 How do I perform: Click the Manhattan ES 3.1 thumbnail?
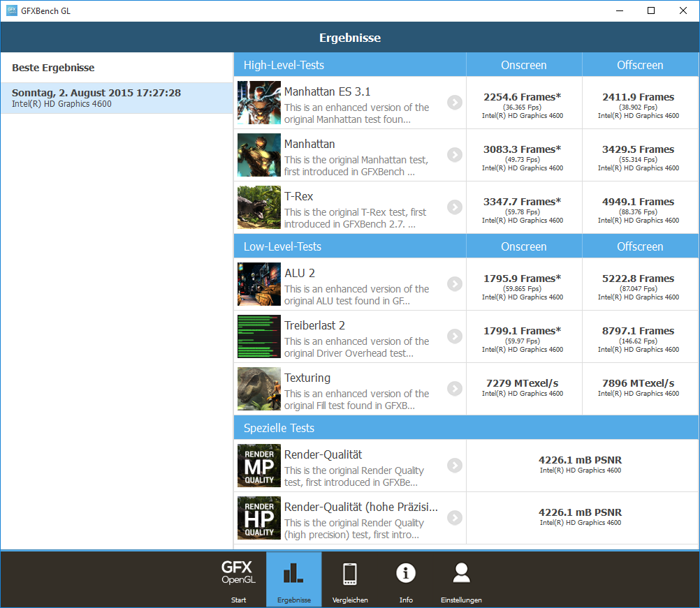(x=259, y=103)
